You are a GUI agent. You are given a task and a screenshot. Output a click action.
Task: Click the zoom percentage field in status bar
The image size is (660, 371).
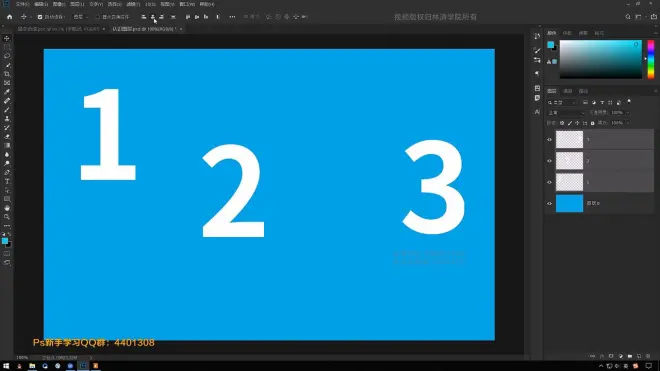coord(22,358)
